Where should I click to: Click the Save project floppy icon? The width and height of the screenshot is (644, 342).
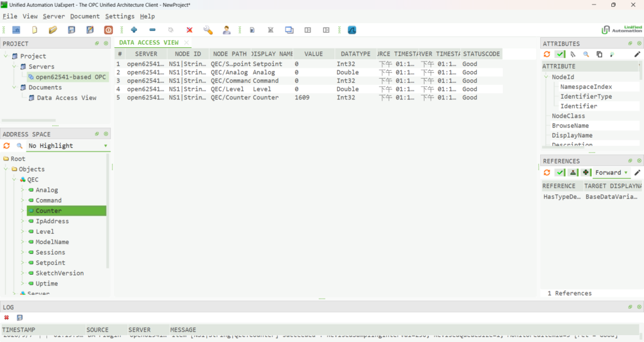coord(72,30)
